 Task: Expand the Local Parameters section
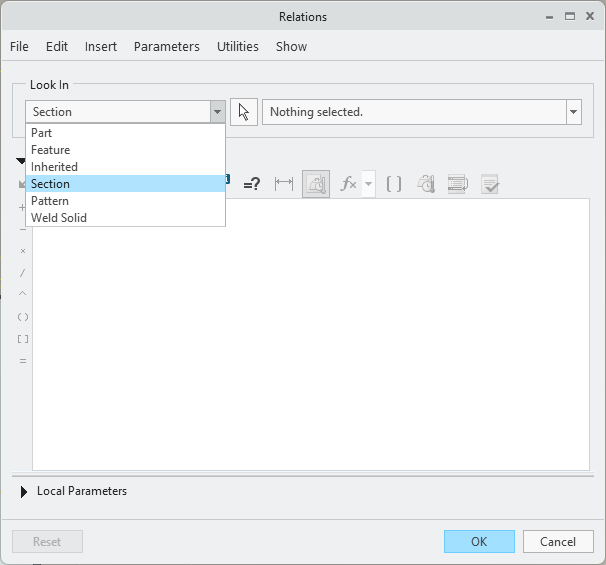pos(24,491)
